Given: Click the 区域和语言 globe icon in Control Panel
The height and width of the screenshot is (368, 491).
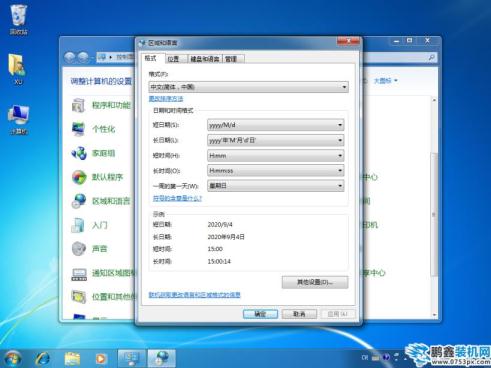Looking at the screenshot, I should [x=79, y=201].
